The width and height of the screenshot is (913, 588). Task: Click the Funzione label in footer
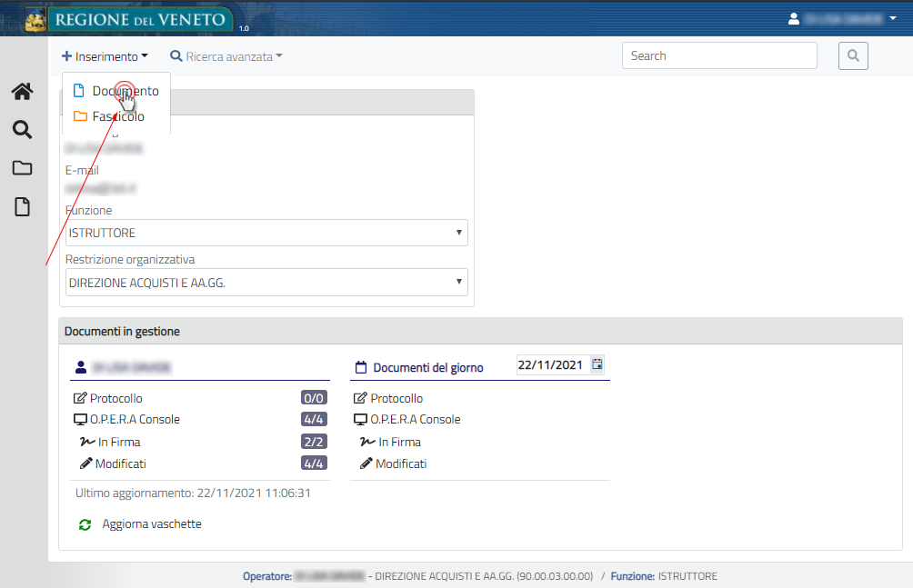pos(632,576)
